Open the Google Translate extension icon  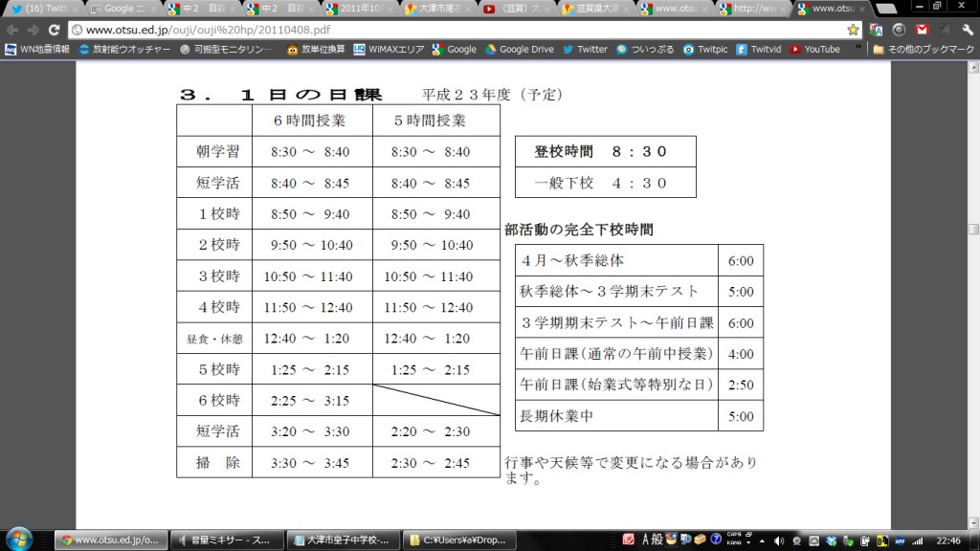877,30
